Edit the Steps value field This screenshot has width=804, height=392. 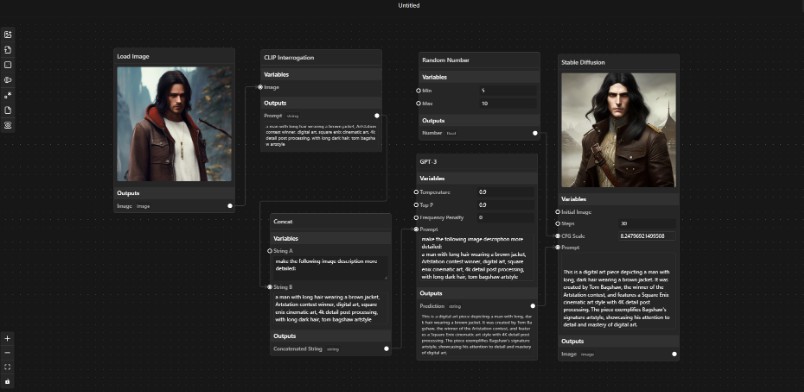(647, 224)
